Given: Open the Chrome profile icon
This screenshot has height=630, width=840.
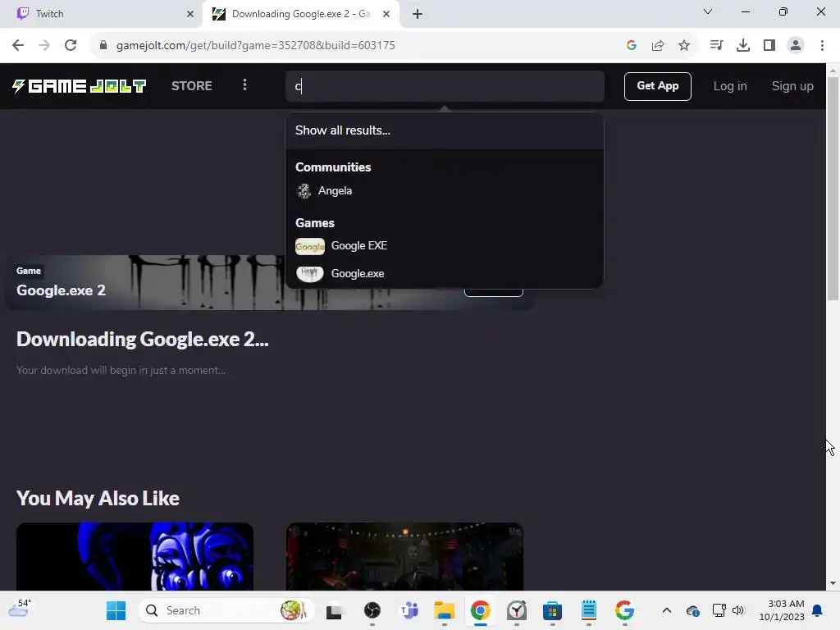Looking at the screenshot, I should point(796,46).
